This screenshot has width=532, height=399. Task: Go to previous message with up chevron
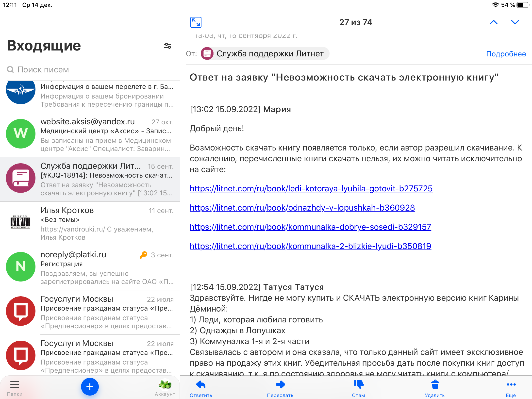coord(493,22)
